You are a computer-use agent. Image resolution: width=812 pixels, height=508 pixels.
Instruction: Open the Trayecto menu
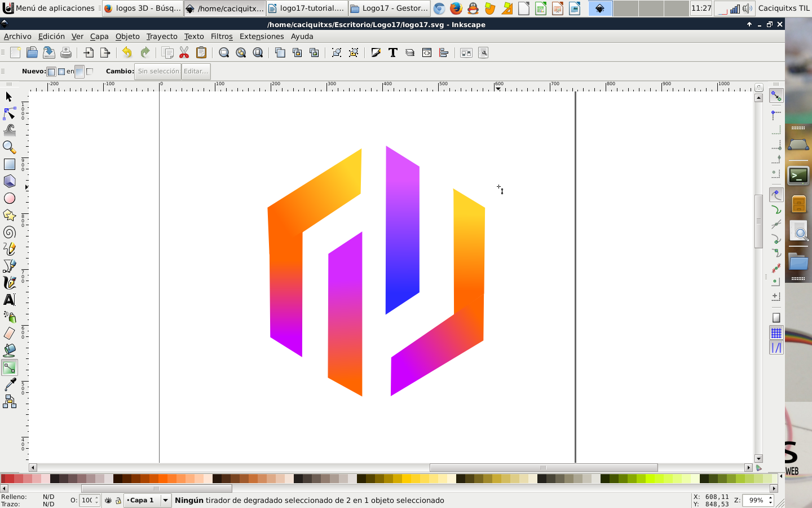click(162, 36)
